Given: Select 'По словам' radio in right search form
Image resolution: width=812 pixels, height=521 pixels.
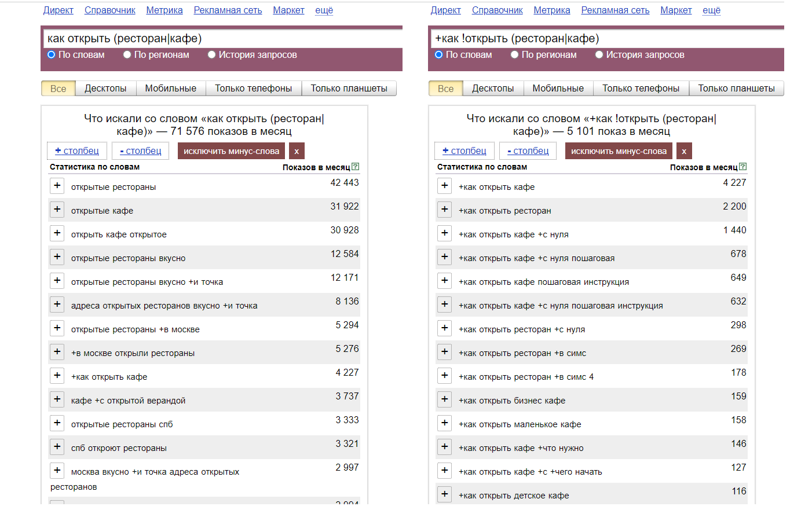Looking at the screenshot, I should point(438,54).
